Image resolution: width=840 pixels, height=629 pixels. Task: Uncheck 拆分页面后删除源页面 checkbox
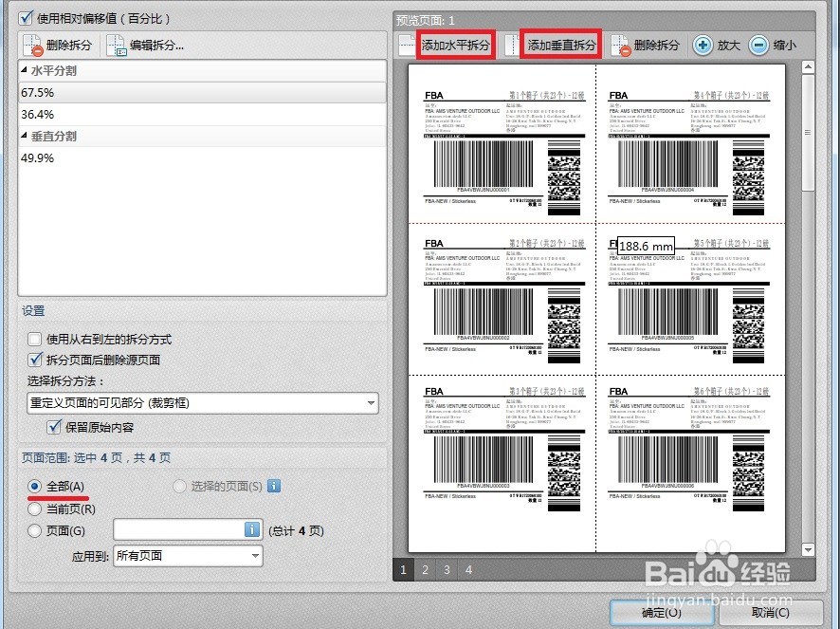[35, 360]
